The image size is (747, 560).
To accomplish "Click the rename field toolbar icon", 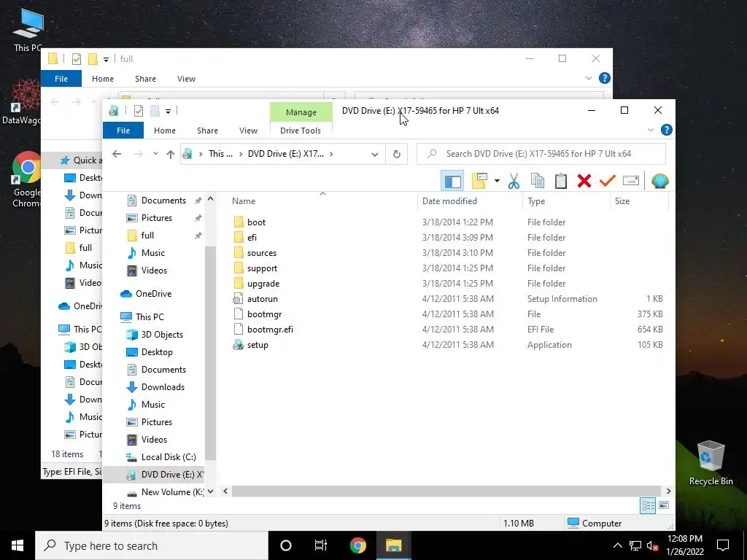I will [x=631, y=181].
